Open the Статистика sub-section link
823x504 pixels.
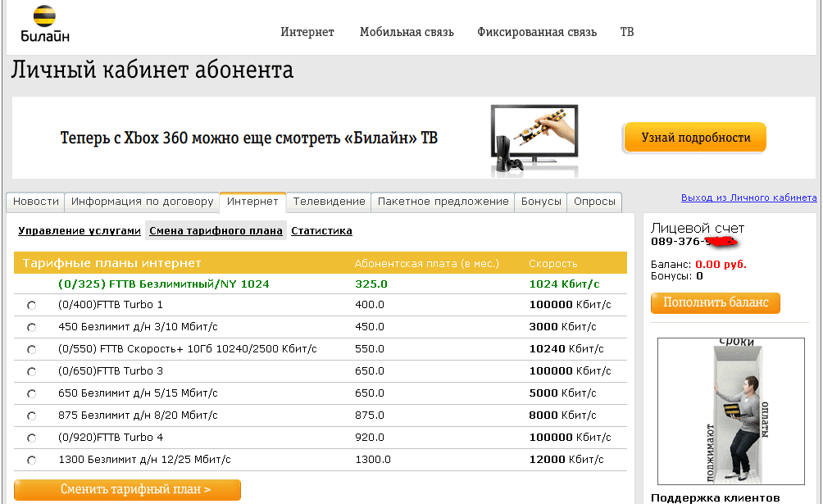pyautogui.click(x=321, y=231)
